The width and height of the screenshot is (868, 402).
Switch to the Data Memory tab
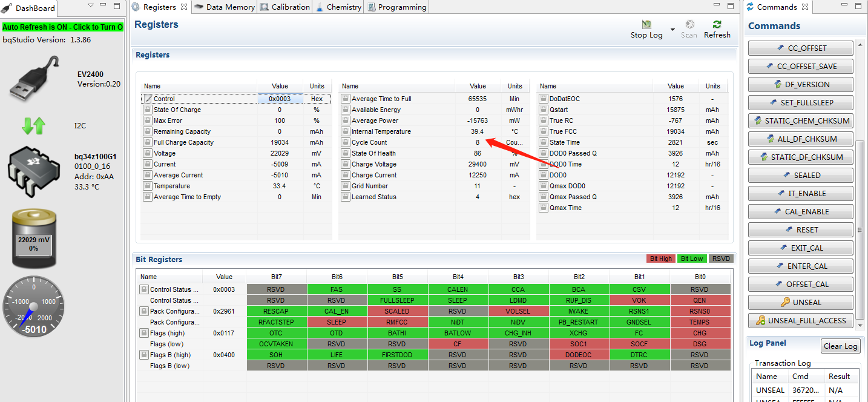225,7
